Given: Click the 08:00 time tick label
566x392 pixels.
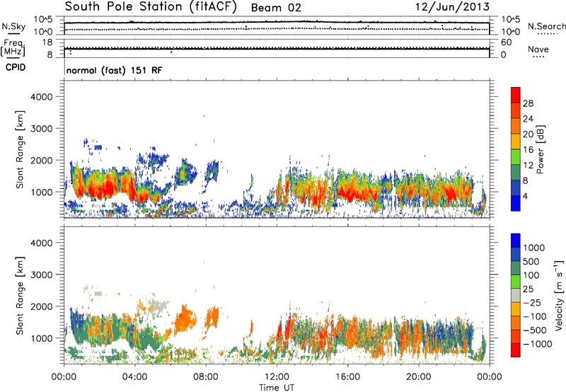Looking at the screenshot, I should [206, 377].
